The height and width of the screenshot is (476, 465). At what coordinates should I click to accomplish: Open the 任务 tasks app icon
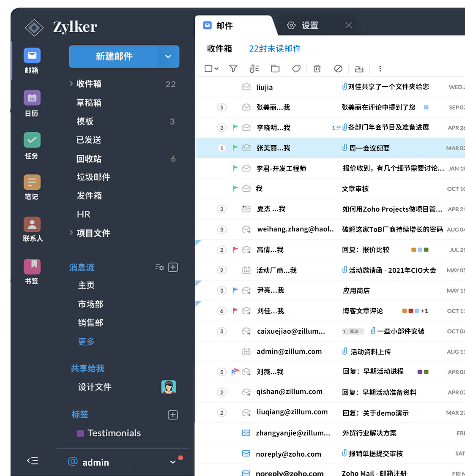click(x=32, y=140)
